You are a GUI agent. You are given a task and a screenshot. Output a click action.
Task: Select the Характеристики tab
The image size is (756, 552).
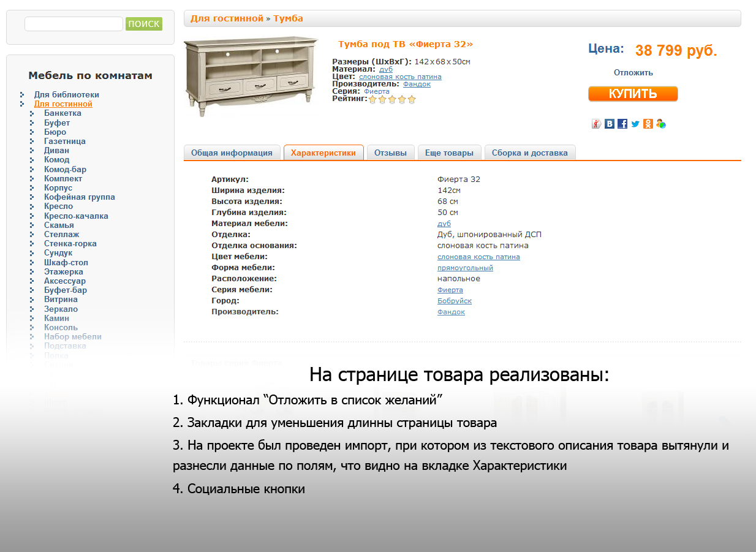(x=323, y=153)
